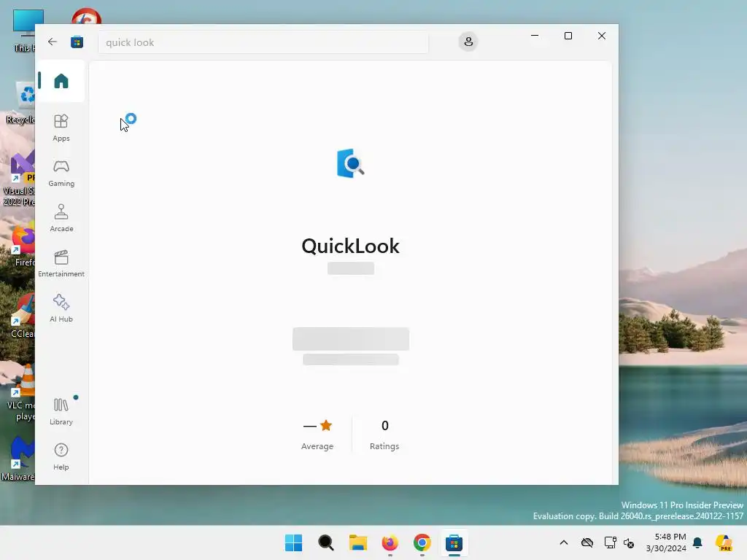Select the CCleaner desktop shortcut

tap(23, 316)
